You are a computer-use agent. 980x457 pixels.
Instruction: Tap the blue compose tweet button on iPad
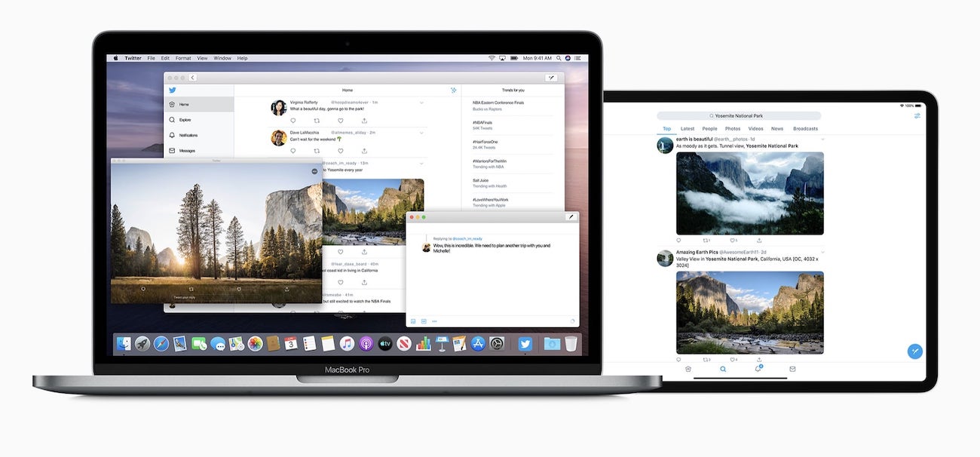click(x=914, y=351)
